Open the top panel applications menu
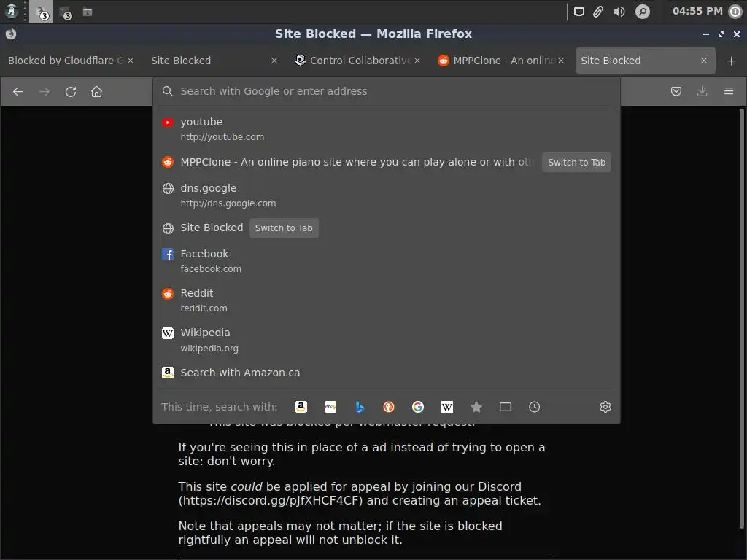The image size is (747, 560). tap(12, 12)
